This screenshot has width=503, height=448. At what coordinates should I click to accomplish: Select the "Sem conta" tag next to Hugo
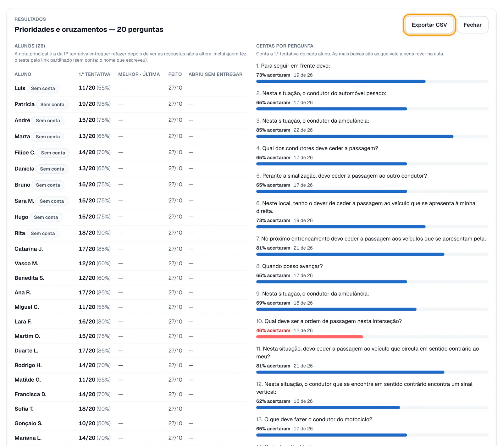(46, 217)
